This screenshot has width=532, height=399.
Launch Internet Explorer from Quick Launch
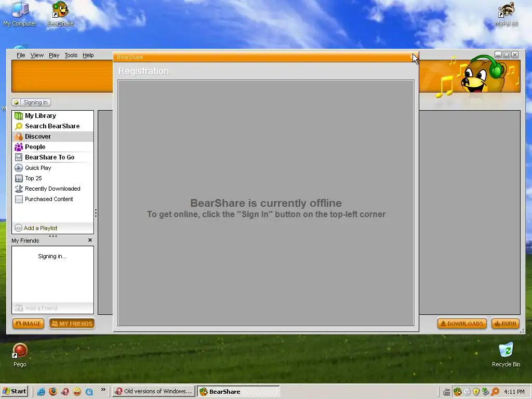coord(41,392)
